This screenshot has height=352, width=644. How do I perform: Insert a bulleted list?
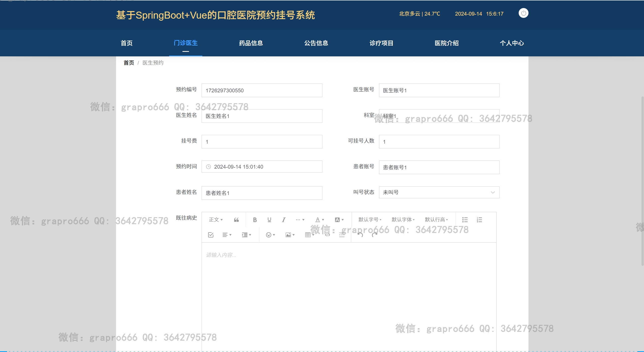(x=465, y=220)
